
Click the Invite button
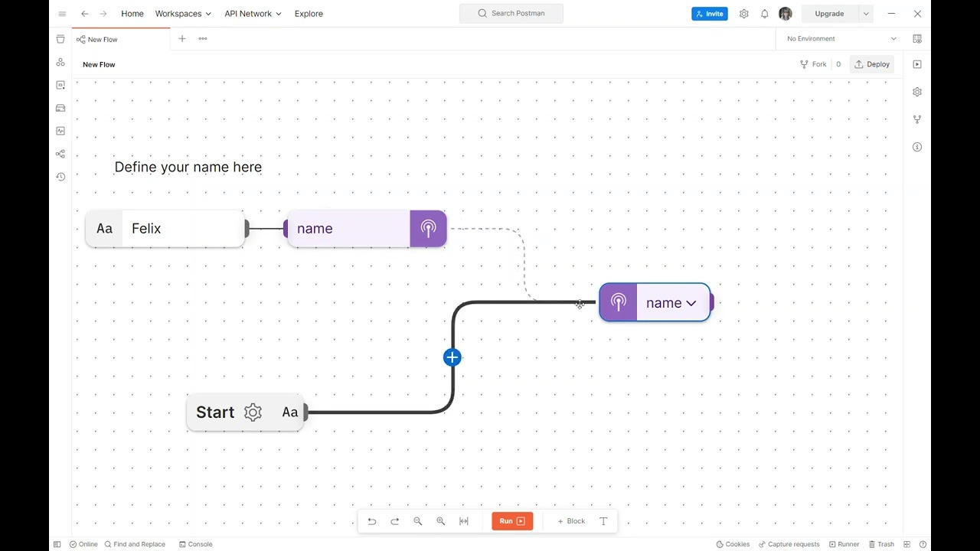click(710, 14)
